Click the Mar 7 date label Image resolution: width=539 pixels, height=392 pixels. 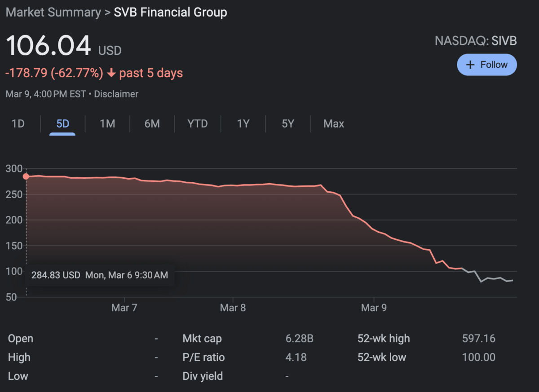pos(124,308)
